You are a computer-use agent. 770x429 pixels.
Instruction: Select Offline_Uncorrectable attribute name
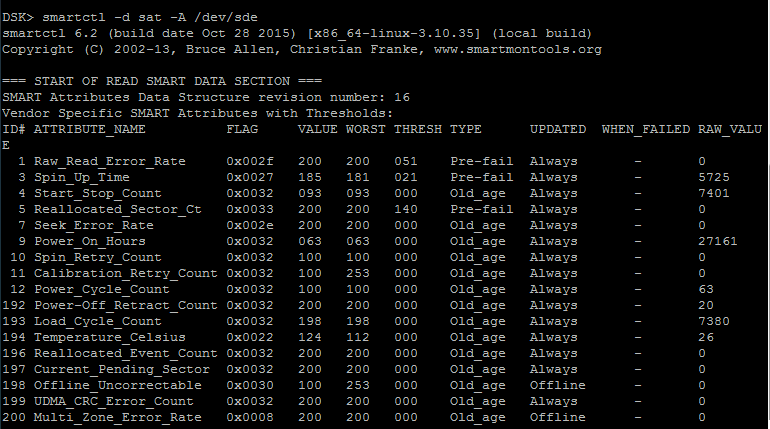117,385
